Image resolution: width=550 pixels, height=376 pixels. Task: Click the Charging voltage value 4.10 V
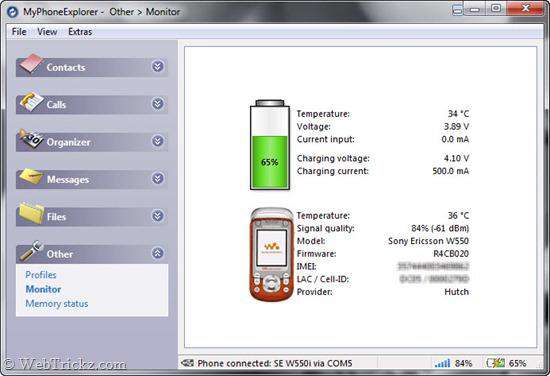[x=456, y=158]
